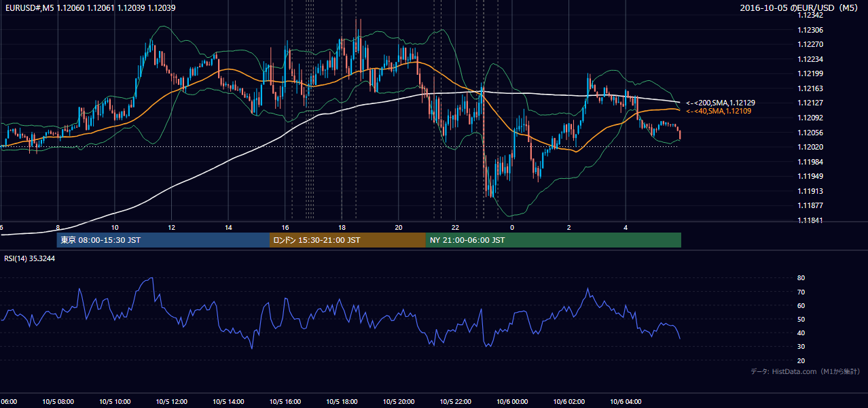Click hour tick 20 under the price chart
Viewport: 868px width, 408px height.
[x=399, y=227]
